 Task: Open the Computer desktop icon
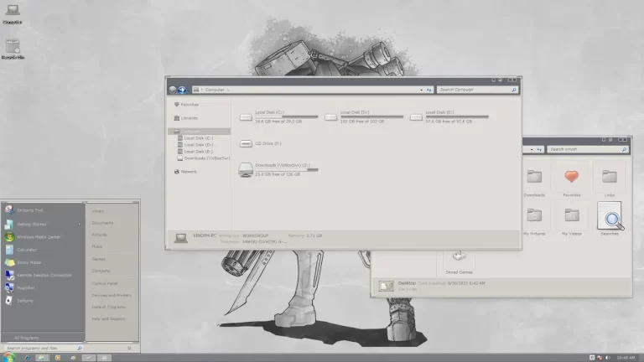click(x=13, y=14)
